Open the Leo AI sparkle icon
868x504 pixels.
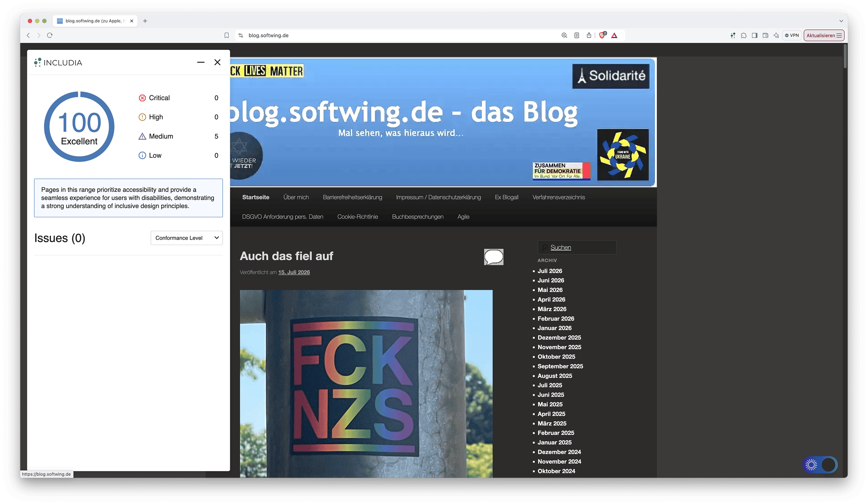tap(776, 36)
